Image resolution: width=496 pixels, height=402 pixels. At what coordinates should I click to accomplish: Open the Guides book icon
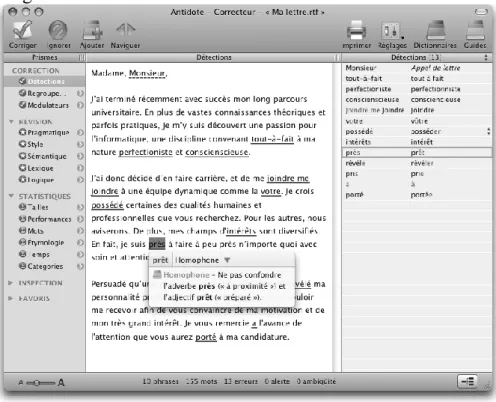click(x=475, y=30)
